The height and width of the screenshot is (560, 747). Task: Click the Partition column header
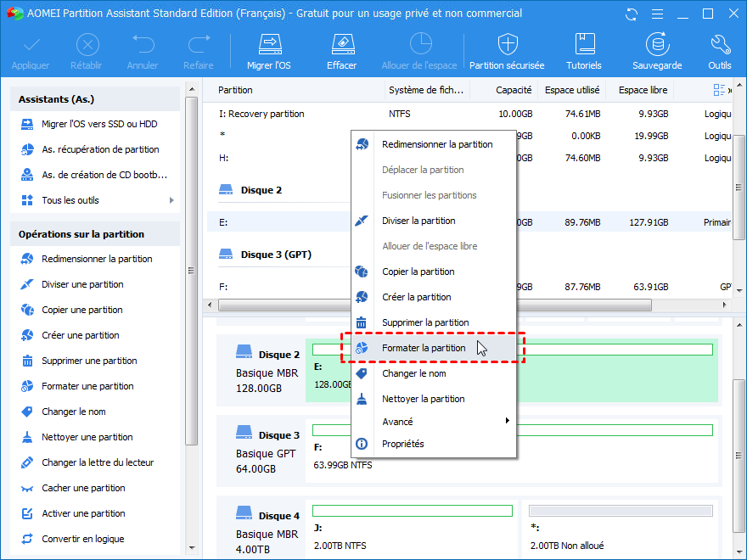click(x=294, y=90)
